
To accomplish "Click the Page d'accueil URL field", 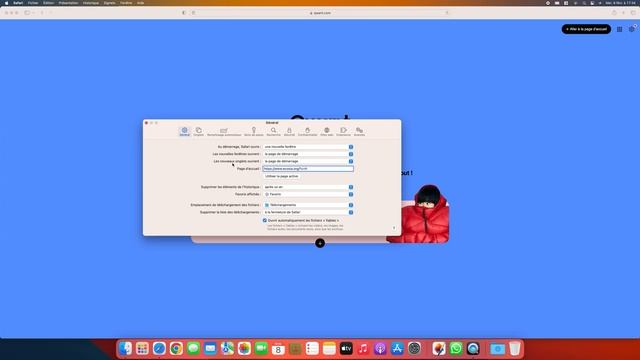I will click(308, 169).
